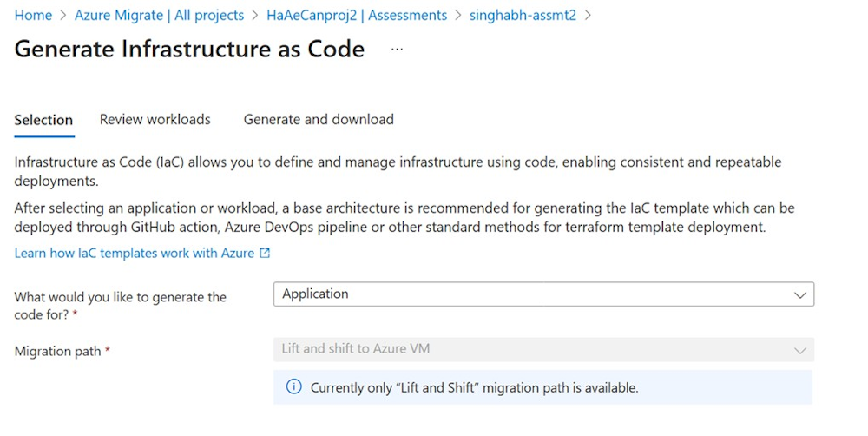Click the Application dropdown chevron arrow
Viewport: 868px width, 436px height.
[x=799, y=295]
